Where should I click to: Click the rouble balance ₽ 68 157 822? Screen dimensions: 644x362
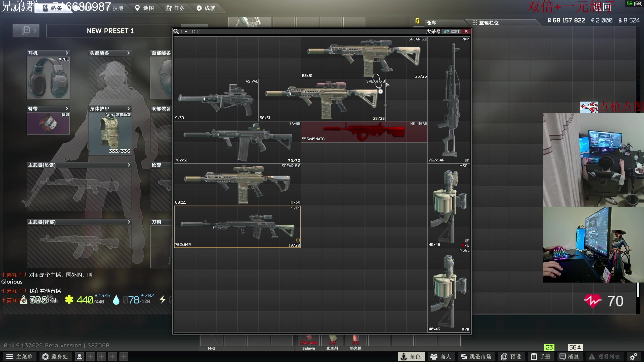(x=566, y=20)
